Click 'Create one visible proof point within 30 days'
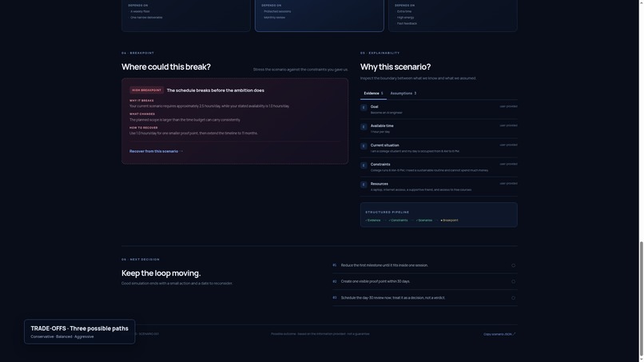The height and width of the screenshot is (362, 644). tap(376, 281)
